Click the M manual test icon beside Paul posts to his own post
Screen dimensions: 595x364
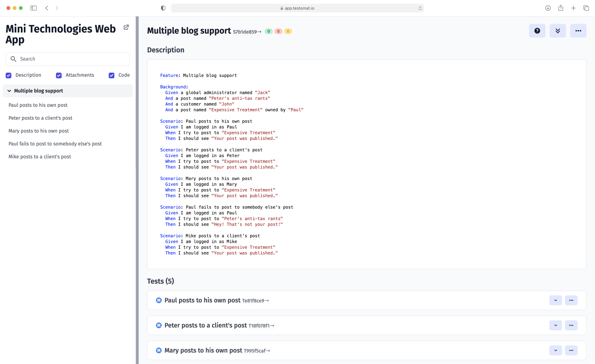point(159,300)
